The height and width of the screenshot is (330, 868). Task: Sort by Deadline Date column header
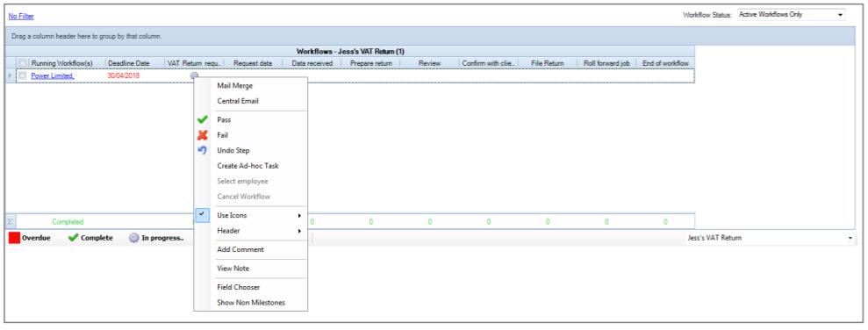click(x=134, y=63)
